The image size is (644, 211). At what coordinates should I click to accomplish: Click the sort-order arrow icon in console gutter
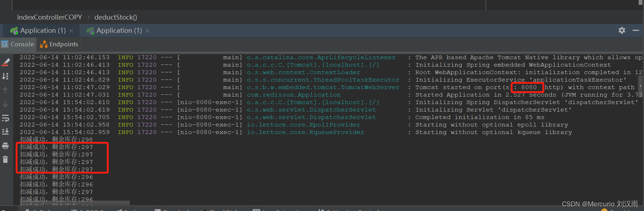5,76
